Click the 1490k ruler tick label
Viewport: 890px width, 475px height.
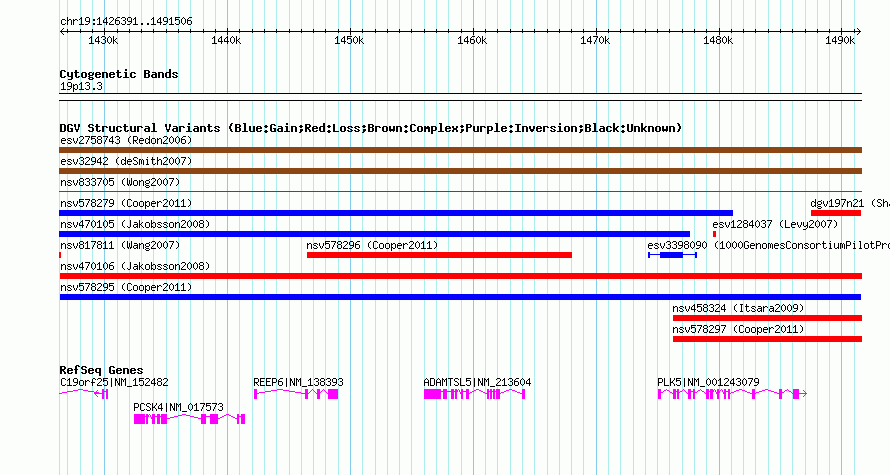pyautogui.click(x=840, y=41)
